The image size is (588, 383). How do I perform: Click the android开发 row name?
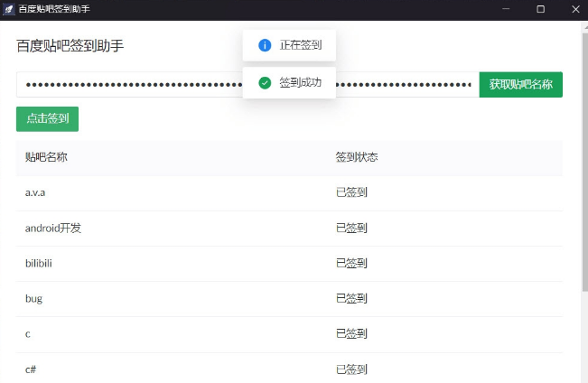pos(53,228)
